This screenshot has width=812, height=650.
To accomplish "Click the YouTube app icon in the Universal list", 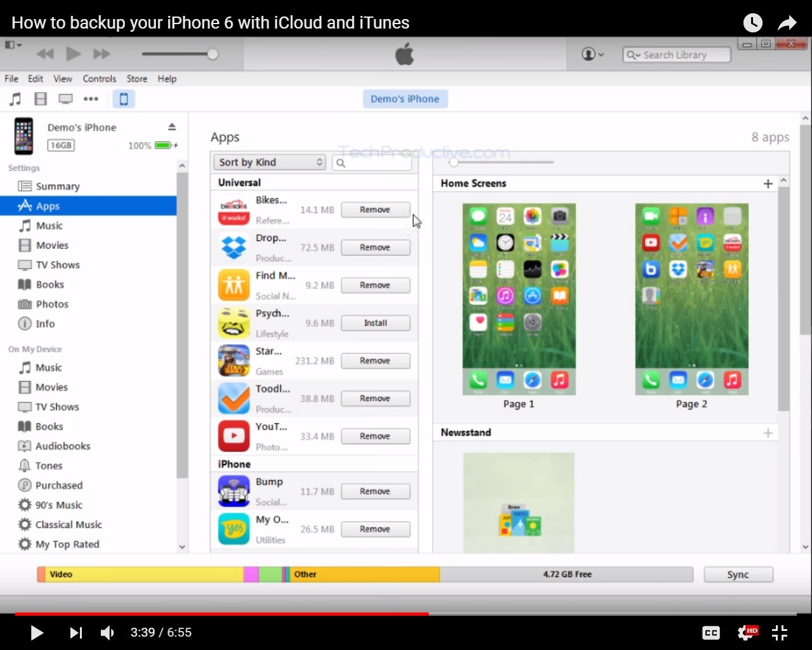I will click(233, 436).
